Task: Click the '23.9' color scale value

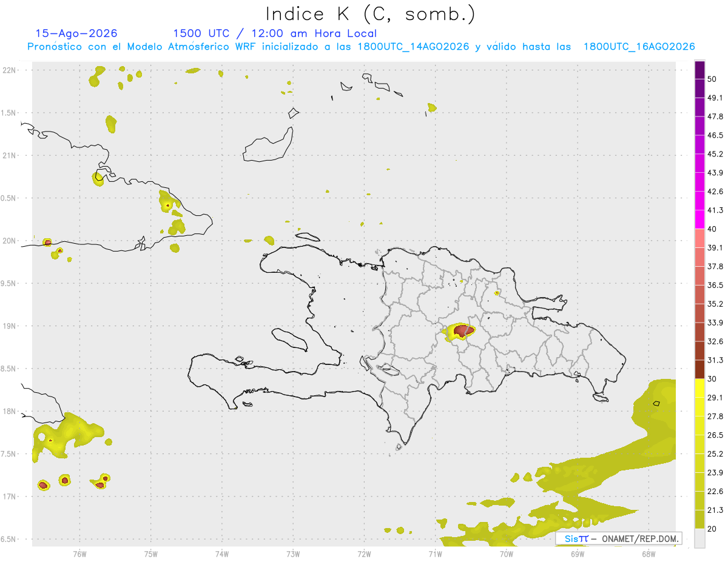Action: click(716, 473)
